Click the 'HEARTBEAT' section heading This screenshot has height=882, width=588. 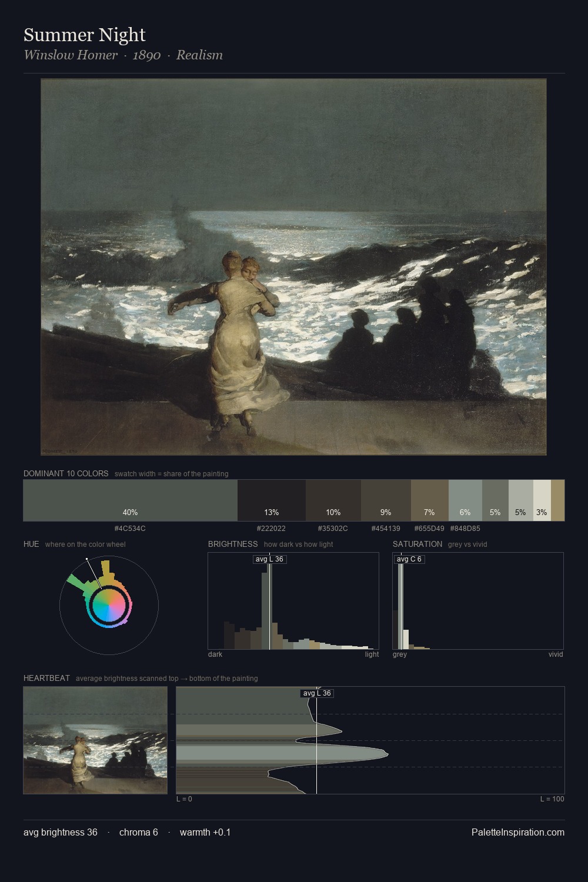(46, 678)
